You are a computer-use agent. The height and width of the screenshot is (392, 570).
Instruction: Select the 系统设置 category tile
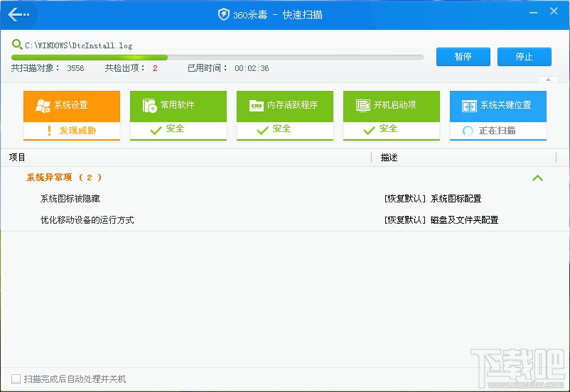72,115
